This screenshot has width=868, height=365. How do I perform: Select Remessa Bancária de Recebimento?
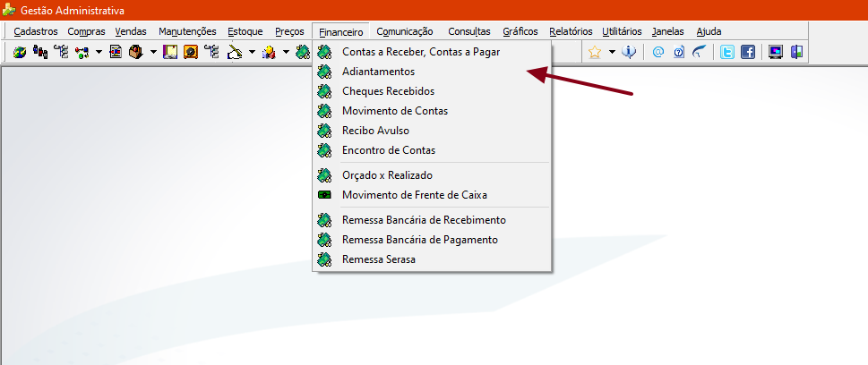(432, 220)
